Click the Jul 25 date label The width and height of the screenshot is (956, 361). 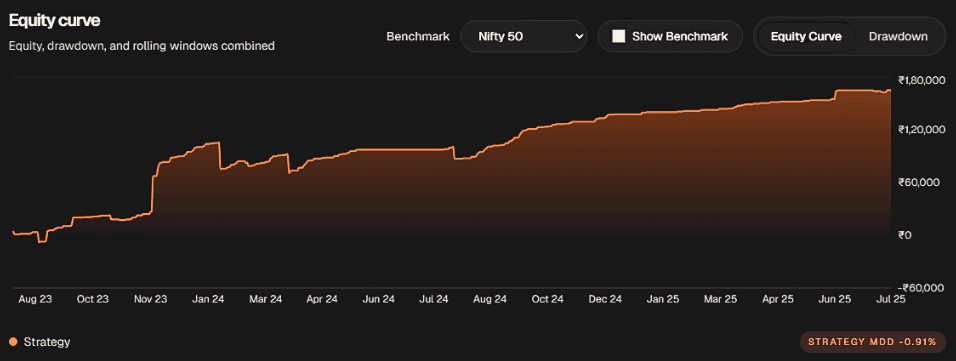891,299
